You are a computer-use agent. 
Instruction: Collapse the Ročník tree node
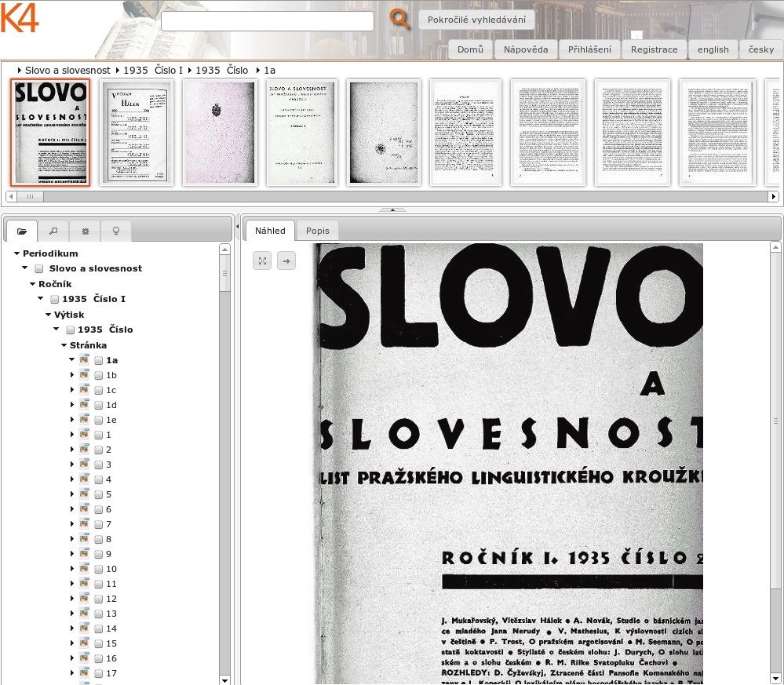click(32, 284)
